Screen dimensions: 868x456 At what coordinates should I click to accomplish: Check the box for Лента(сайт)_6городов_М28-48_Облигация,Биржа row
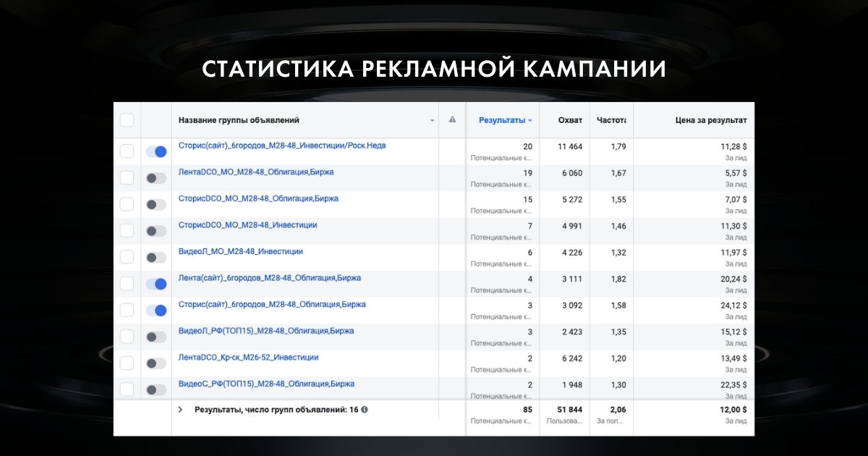coord(127,284)
